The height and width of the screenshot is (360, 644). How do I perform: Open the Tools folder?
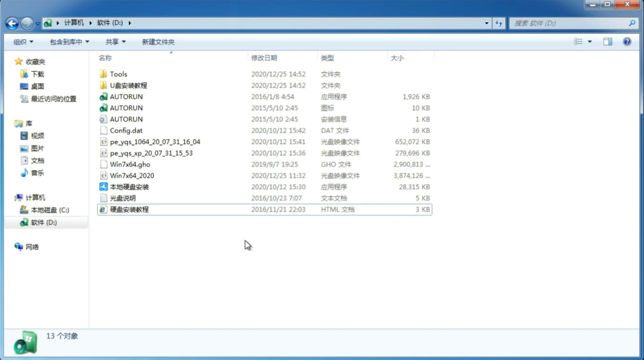point(118,74)
